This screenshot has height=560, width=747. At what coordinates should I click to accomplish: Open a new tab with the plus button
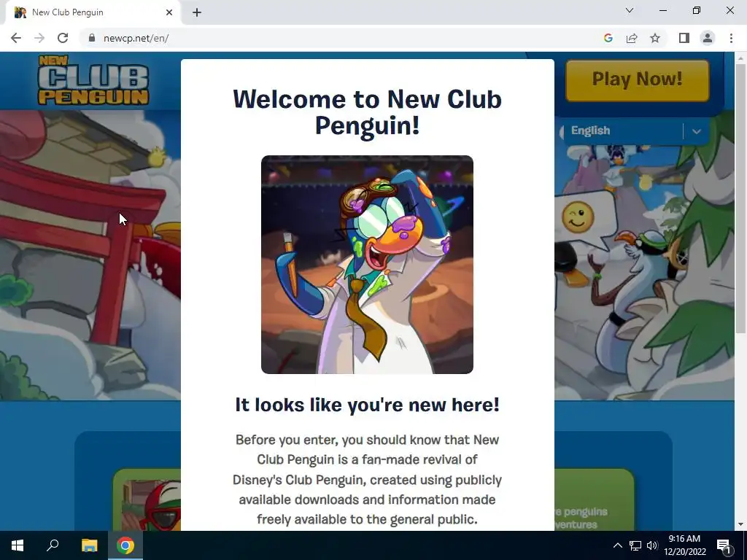(x=197, y=12)
